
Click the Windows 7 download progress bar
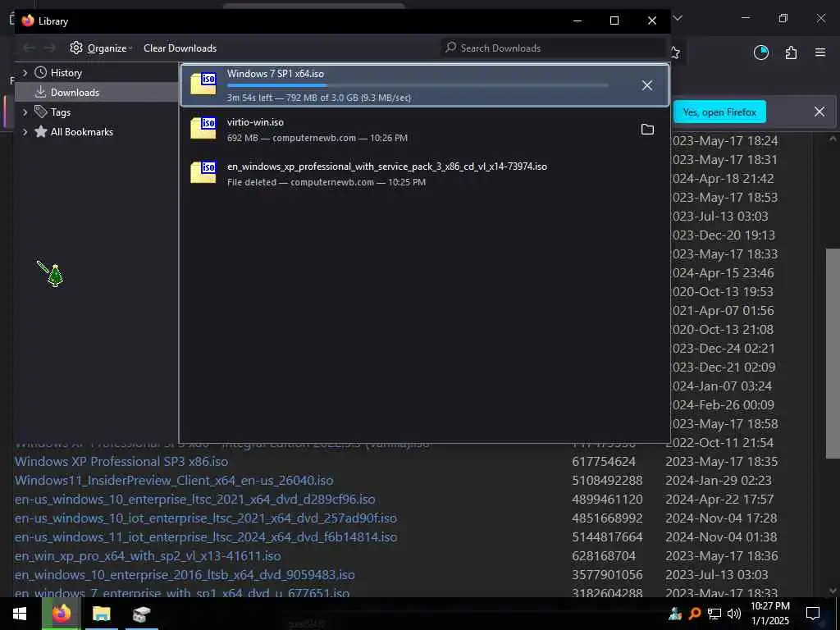point(418,85)
